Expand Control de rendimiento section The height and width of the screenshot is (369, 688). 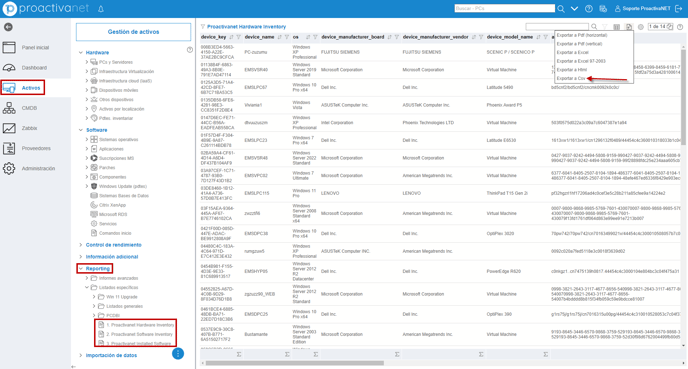(81, 245)
